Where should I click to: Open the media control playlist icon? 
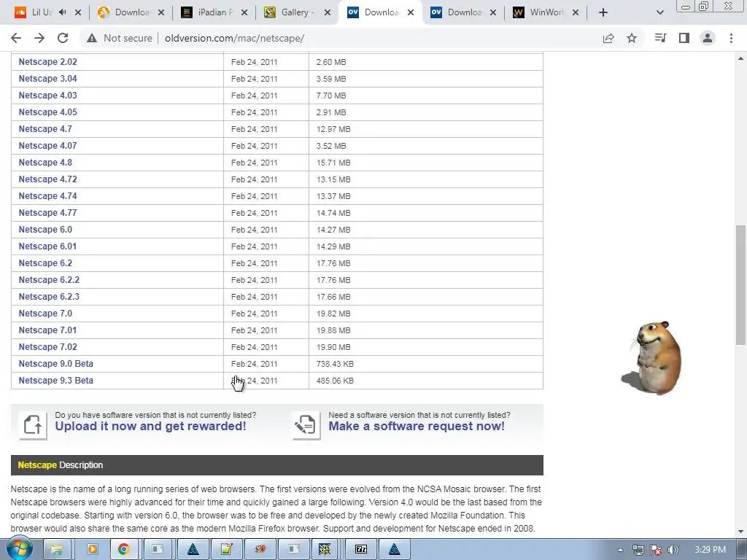point(660,38)
